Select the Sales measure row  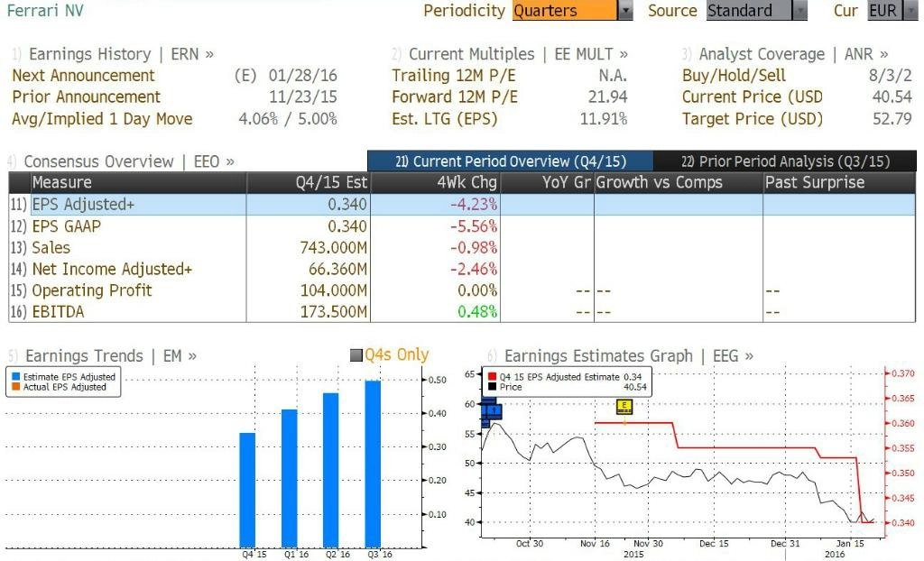click(x=462, y=247)
